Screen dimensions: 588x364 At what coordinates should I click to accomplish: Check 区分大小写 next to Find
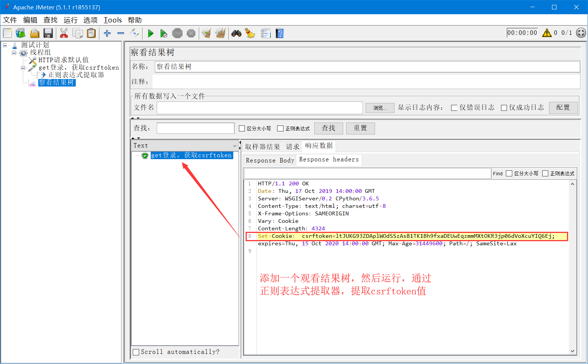pos(509,173)
